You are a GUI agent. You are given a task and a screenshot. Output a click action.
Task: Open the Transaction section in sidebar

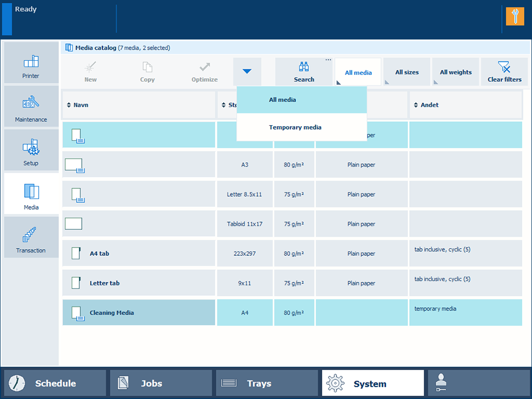coord(31,238)
